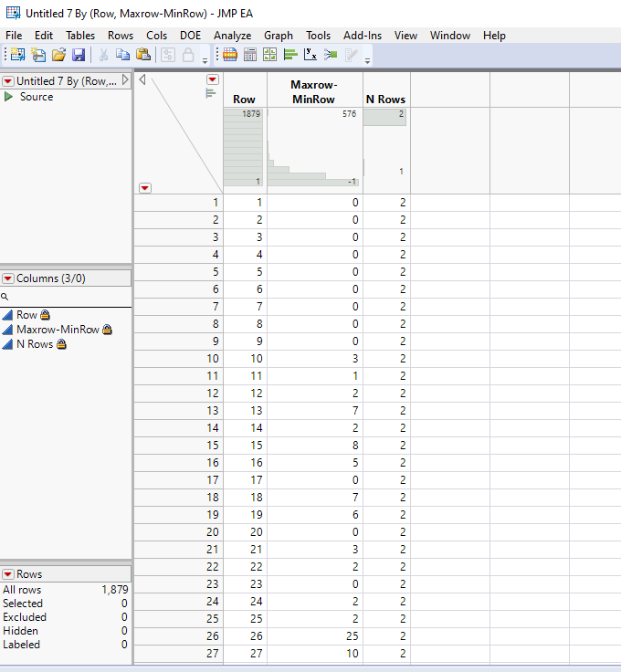621x672 pixels.
Task: Open columns red triangle in grid corner
Action: tap(213, 79)
